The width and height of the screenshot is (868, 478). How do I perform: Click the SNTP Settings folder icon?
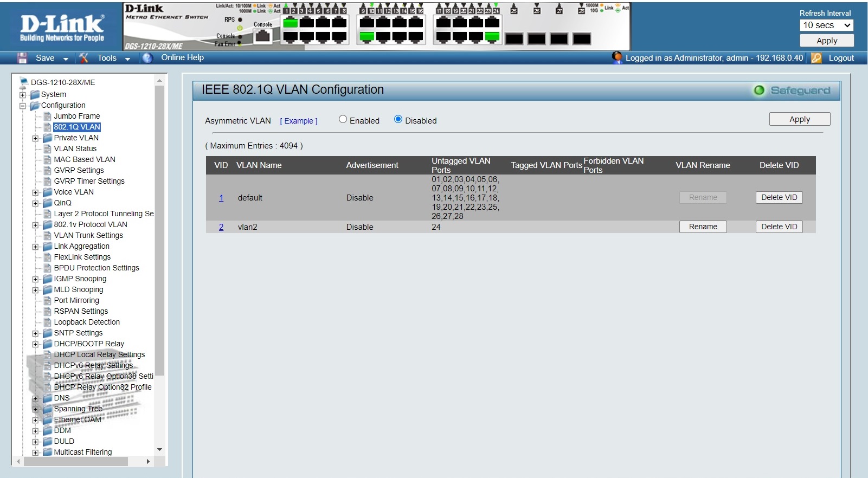48,333
